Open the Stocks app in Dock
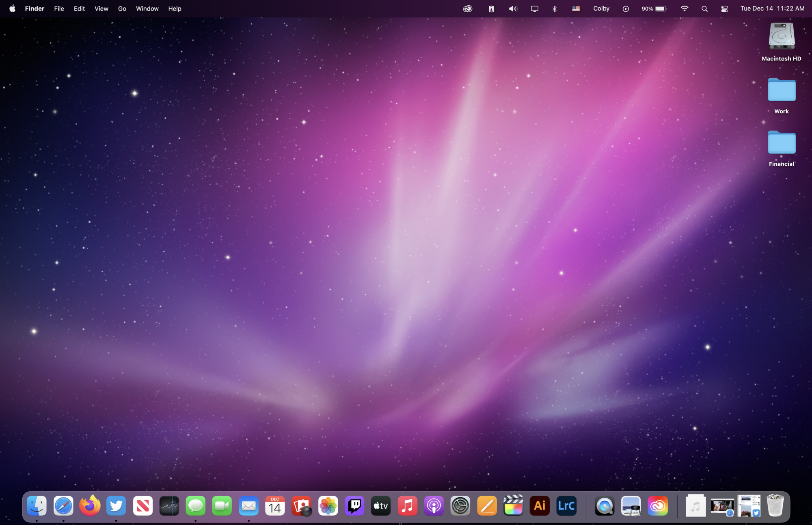 click(169, 506)
